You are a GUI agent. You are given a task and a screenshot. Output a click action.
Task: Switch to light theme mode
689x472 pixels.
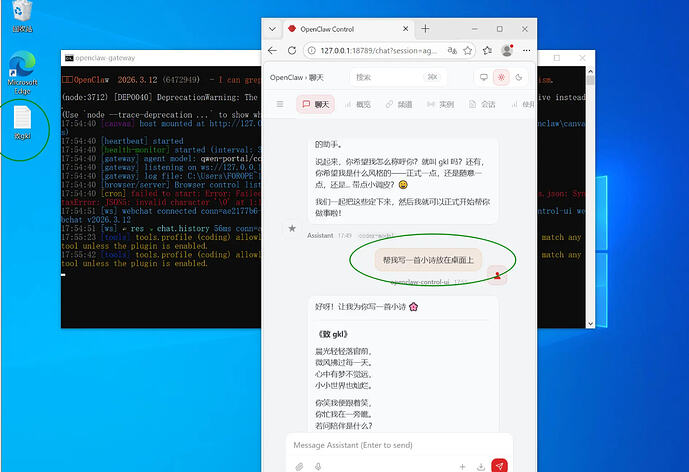(x=501, y=77)
